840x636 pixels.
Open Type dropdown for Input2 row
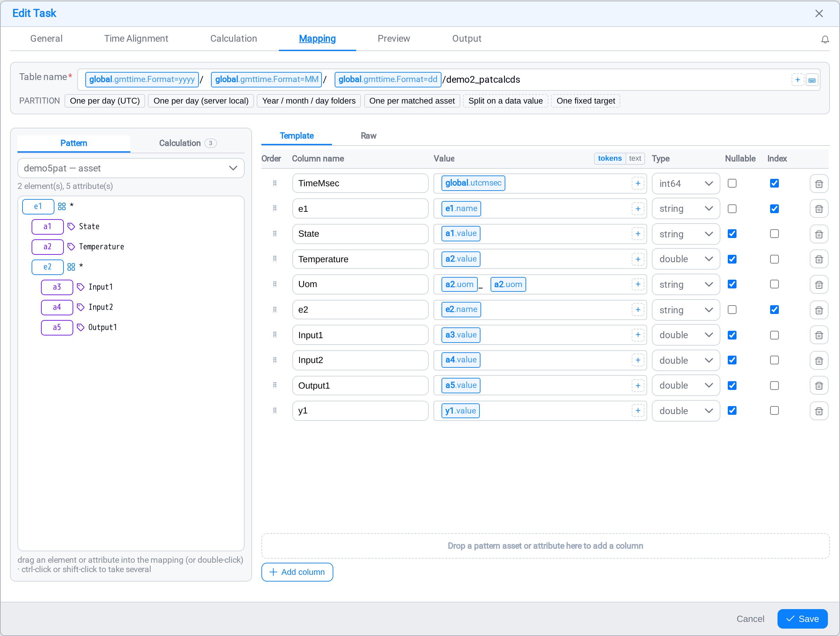coord(685,360)
